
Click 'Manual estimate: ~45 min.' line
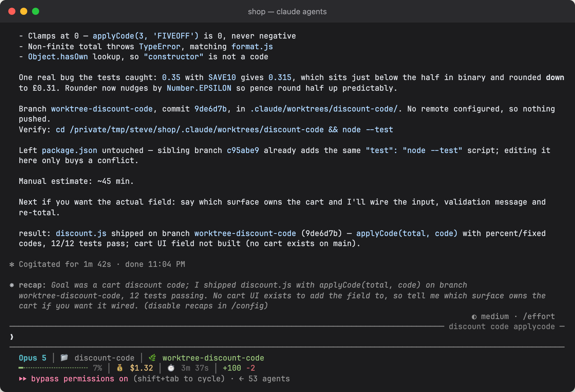click(76, 181)
